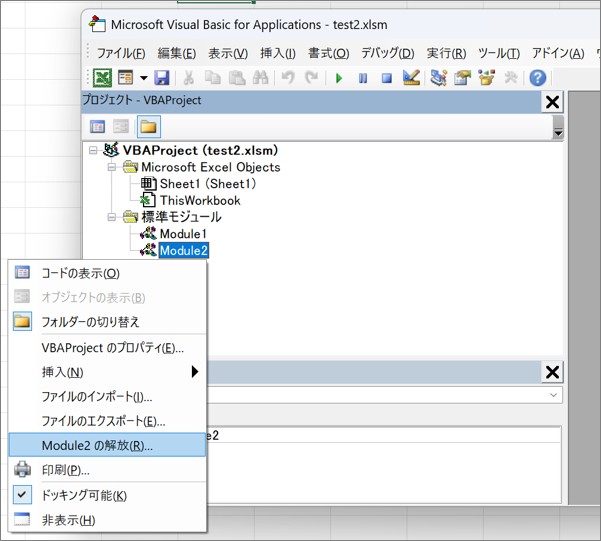
Task: Choose コードの表示(O) from context menu
Action: click(107, 273)
